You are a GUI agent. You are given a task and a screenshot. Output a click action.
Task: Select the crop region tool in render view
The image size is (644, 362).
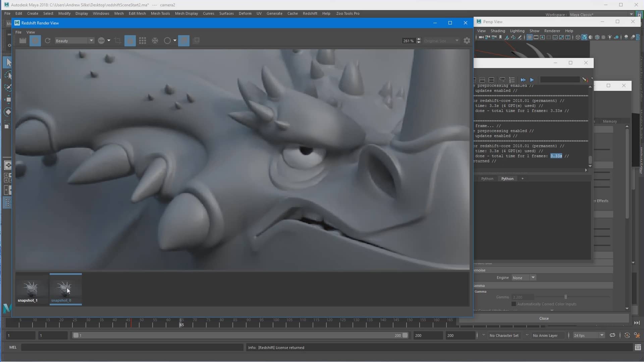[x=118, y=41]
